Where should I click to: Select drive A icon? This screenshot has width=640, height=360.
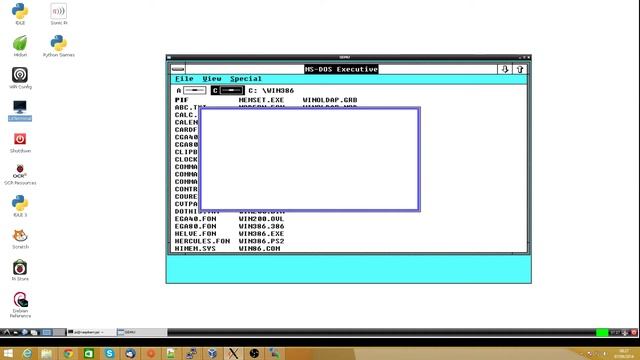(x=191, y=90)
